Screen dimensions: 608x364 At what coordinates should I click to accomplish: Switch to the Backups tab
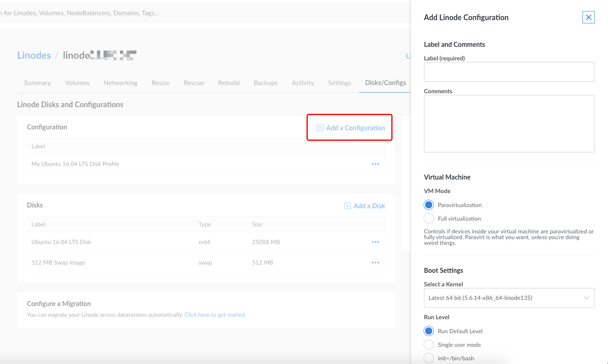pos(265,83)
